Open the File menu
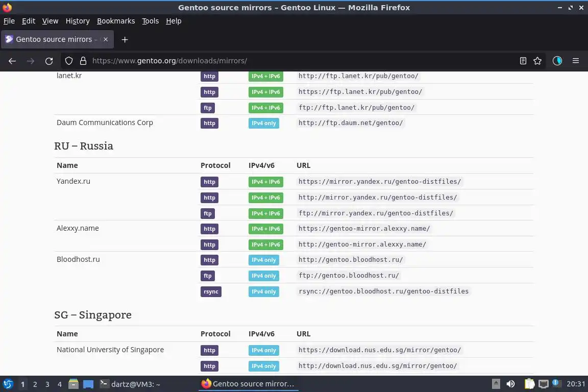The image size is (588, 392). pos(9,21)
